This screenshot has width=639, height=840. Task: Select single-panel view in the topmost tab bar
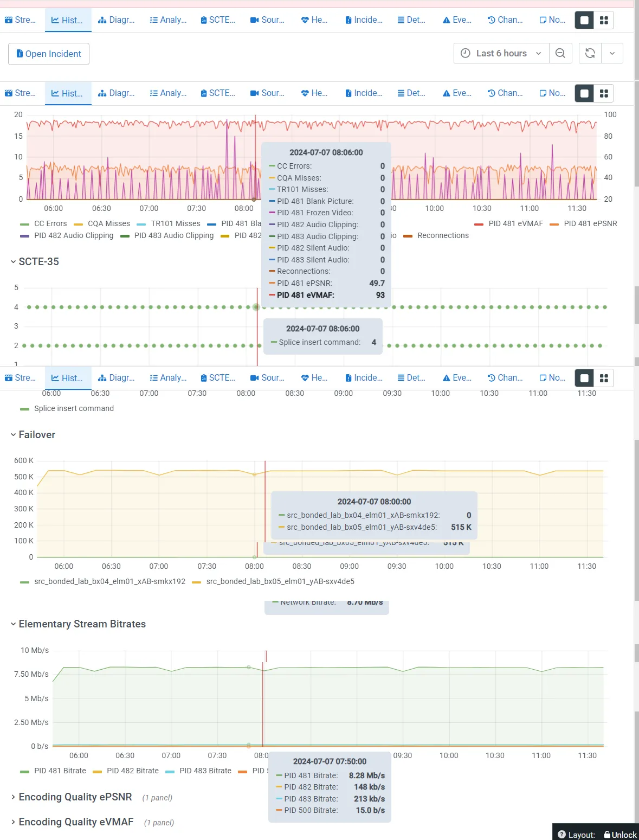(584, 20)
